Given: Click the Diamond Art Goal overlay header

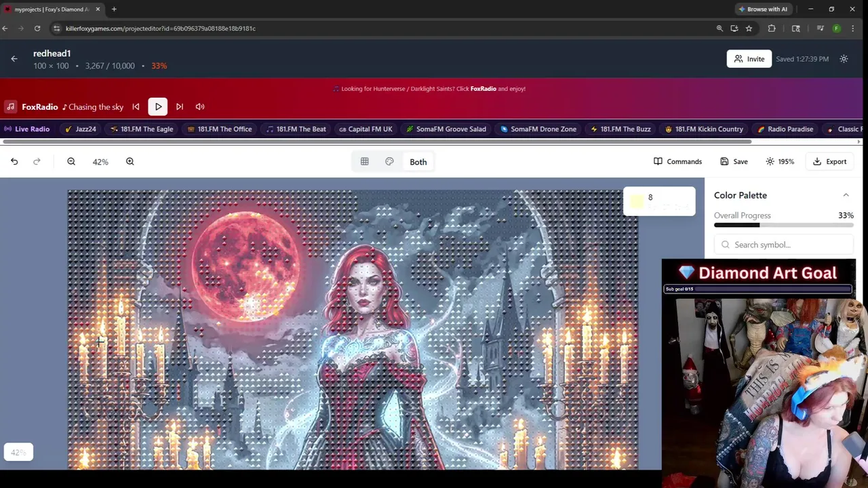Looking at the screenshot, I should pyautogui.click(x=758, y=273).
